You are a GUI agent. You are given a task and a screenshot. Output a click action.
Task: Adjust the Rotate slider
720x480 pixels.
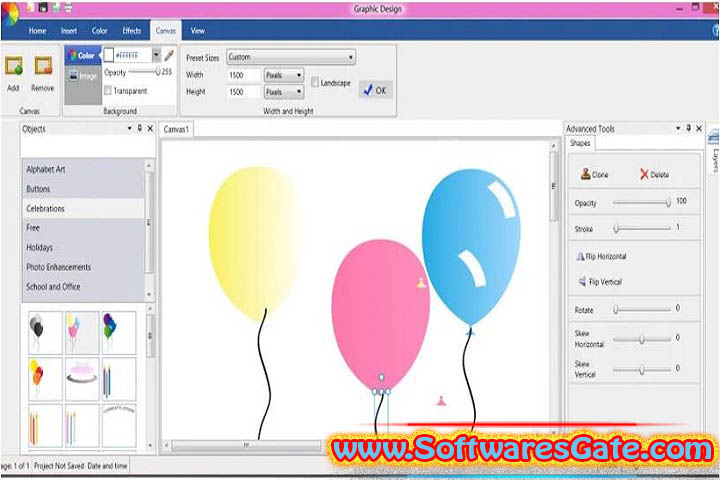[642, 310]
